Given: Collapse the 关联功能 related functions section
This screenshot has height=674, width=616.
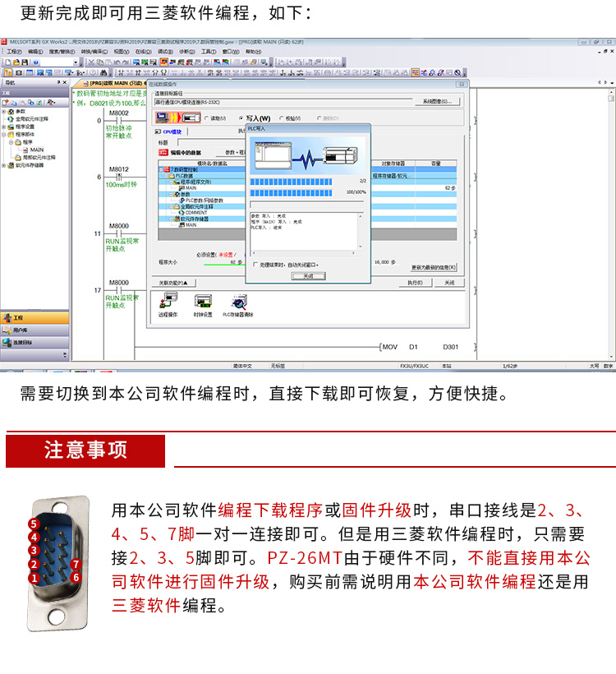Looking at the screenshot, I should point(174,282).
